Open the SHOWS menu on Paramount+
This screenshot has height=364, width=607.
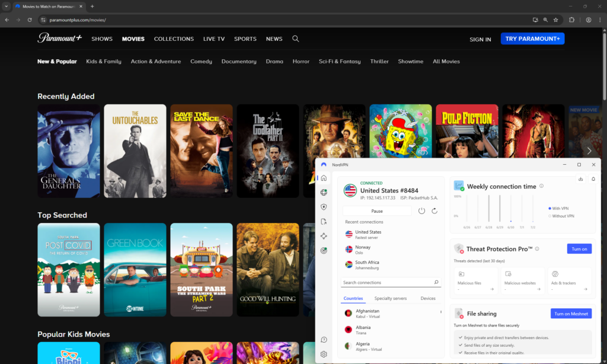click(102, 39)
